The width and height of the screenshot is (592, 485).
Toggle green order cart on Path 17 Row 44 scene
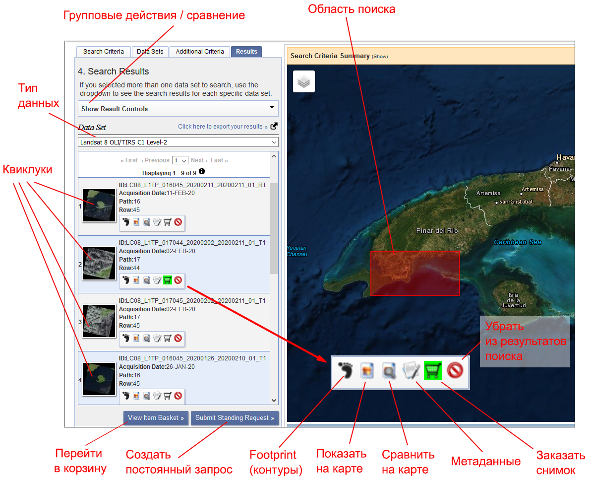coord(168,280)
